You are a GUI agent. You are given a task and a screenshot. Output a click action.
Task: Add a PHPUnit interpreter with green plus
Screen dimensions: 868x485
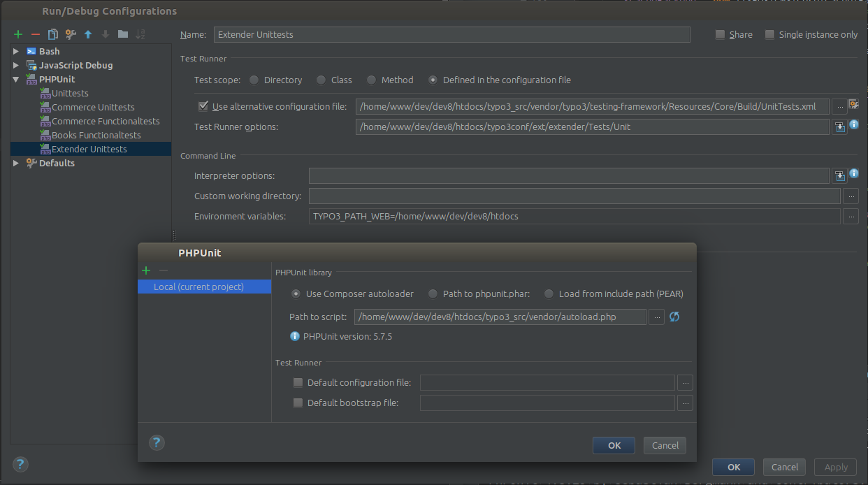[x=146, y=270]
